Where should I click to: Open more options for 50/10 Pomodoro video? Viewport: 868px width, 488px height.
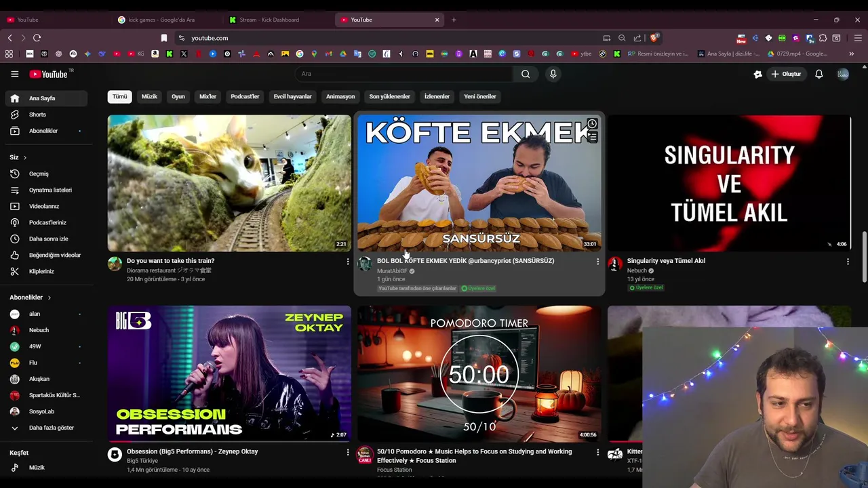click(597, 452)
